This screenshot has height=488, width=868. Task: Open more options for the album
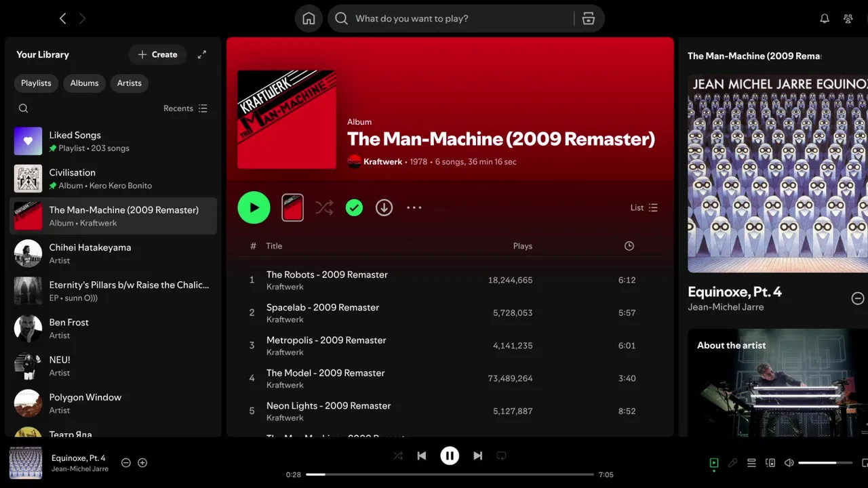414,208
